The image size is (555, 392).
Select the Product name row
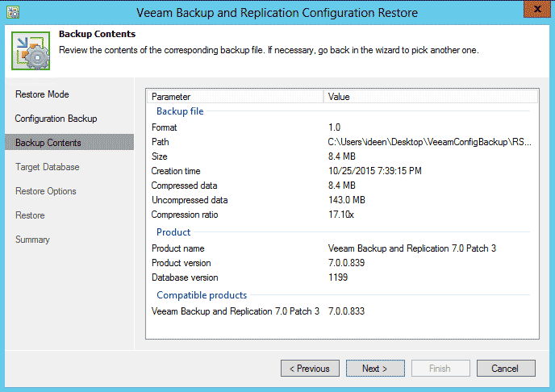342,248
